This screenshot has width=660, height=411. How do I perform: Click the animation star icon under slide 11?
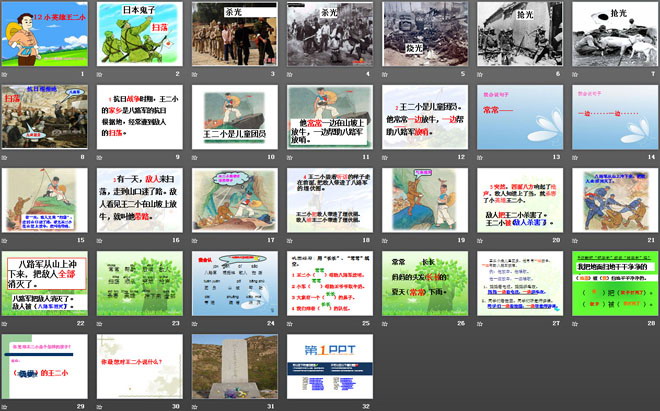pyautogui.click(x=290, y=157)
